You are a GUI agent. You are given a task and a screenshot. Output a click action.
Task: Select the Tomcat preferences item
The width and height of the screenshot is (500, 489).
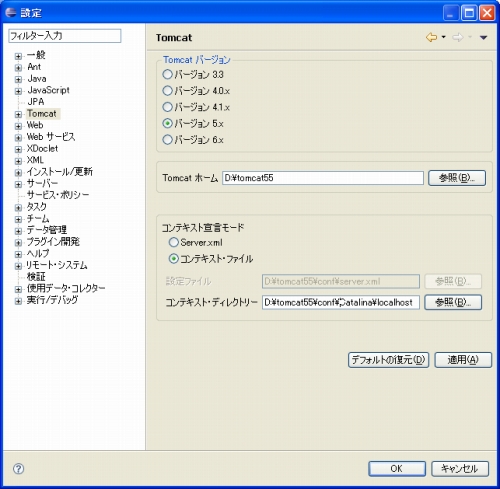[42, 113]
